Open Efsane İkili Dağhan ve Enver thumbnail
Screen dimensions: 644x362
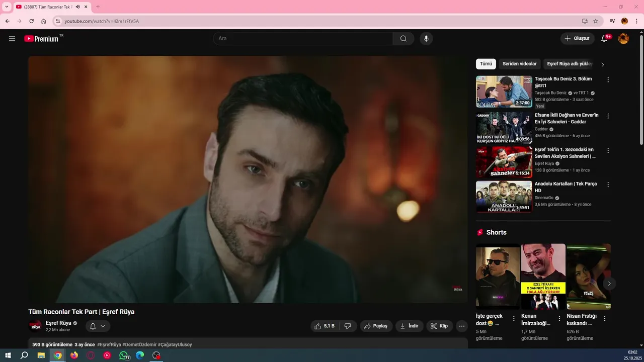coord(504,127)
